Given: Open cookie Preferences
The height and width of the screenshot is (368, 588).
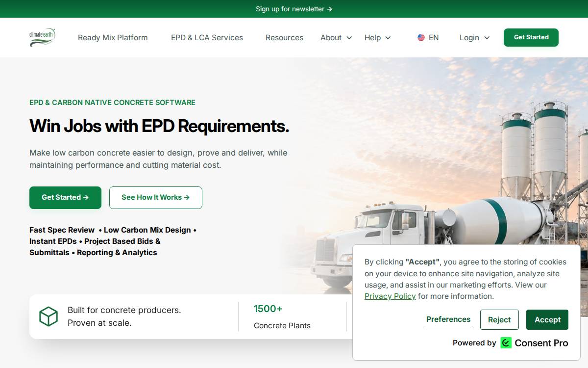Looking at the screenshot, I should click(448, 319).
